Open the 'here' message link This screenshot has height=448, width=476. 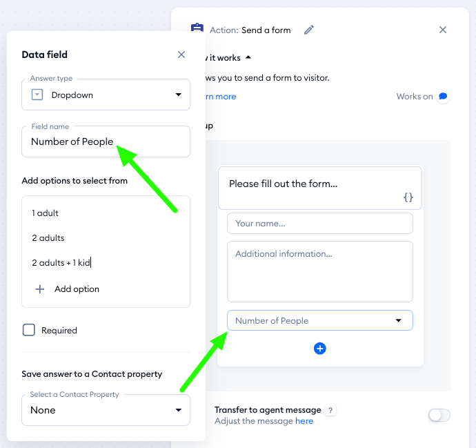(x=304, y=421)
